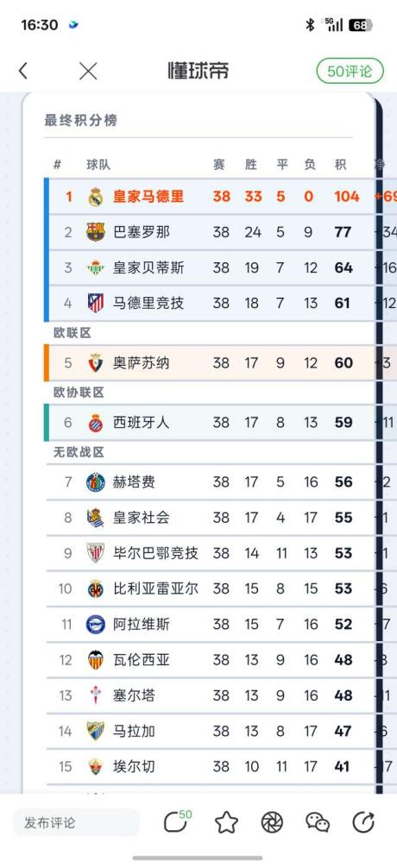
Task: Open the 50评论 comments button
Action: 350,71
